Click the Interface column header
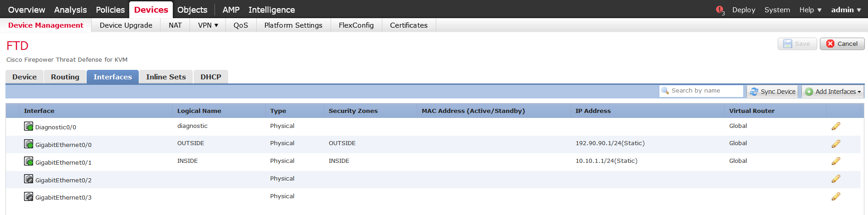This screenshot has height=215, width=868. [39, 111]
